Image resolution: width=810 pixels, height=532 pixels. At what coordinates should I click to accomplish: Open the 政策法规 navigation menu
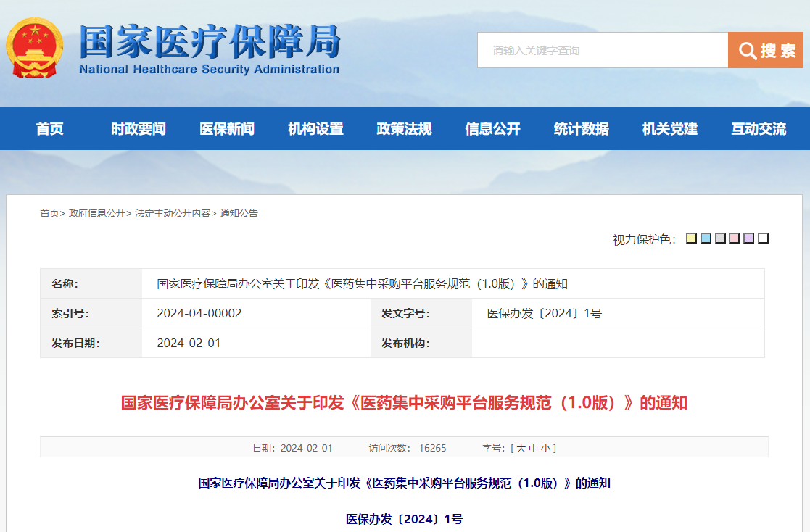click(x=404, y=129)
